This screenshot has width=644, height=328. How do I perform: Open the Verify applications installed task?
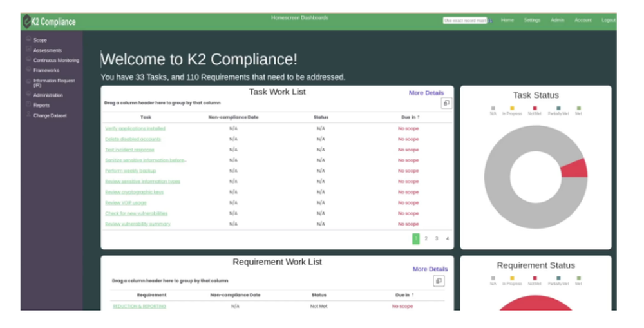click(135, 128)
